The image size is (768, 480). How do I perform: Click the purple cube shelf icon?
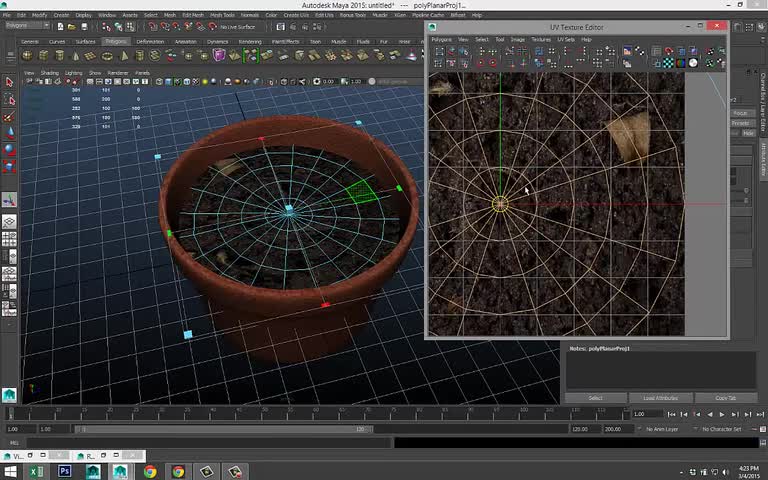[219, 56]
